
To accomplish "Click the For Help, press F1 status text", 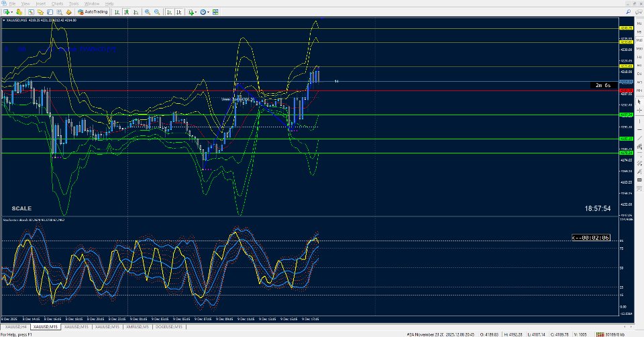I will click(16, 334).
